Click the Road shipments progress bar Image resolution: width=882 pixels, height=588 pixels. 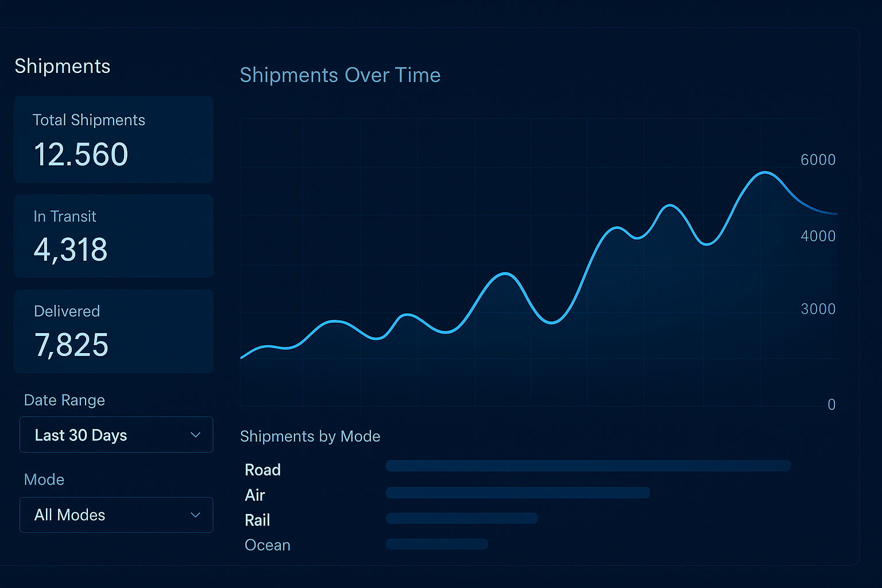pos(588,466)
